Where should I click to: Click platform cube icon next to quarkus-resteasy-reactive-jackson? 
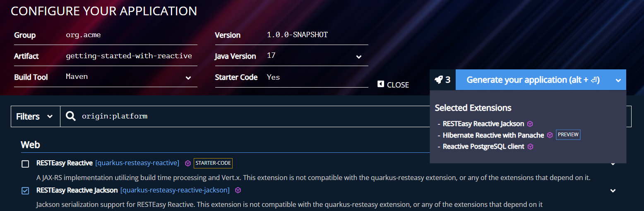point(238,190)
